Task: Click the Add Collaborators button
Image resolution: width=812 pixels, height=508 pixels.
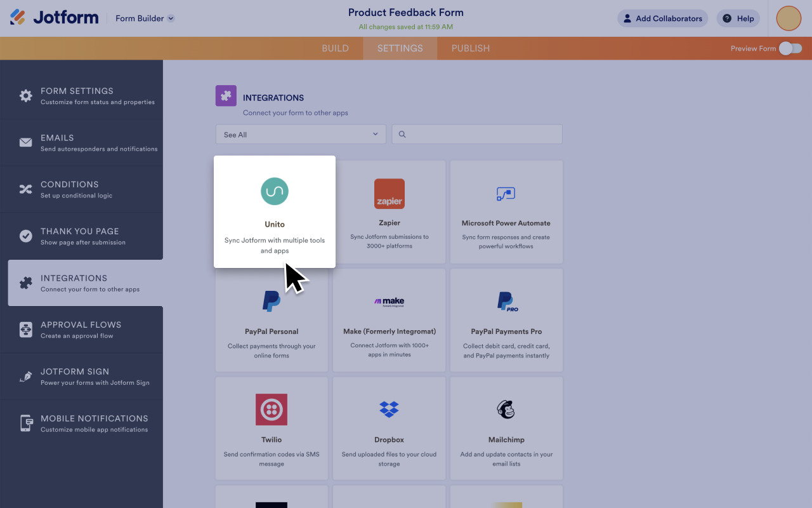Action: pos(662,18)
